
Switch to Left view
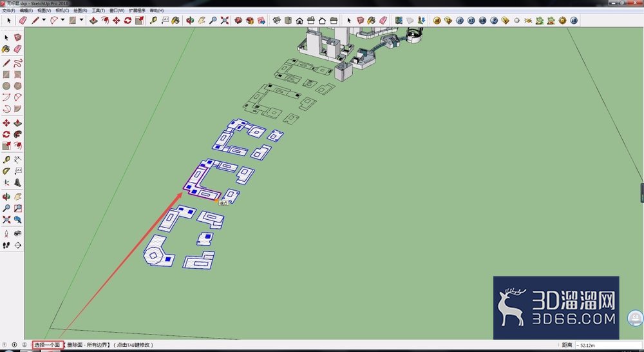click(x=334, y=20)
